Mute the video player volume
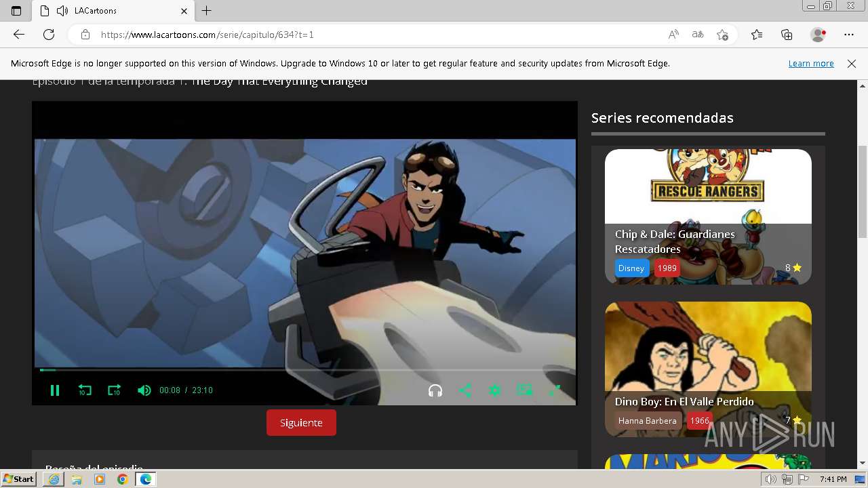868x488 pixels. coord(144,390)
